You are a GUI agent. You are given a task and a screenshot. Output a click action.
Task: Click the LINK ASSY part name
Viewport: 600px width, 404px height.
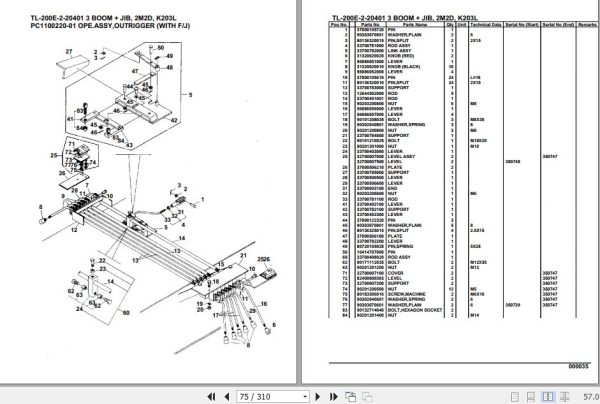[399, 50]
